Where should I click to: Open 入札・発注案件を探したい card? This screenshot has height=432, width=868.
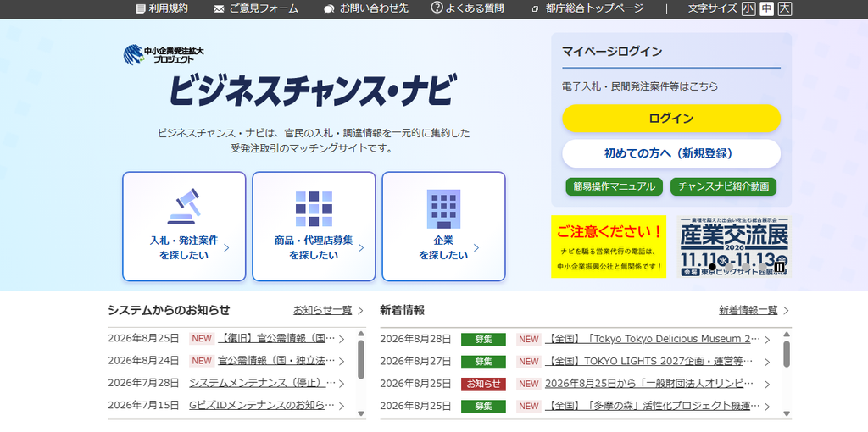tap(184, 226)
